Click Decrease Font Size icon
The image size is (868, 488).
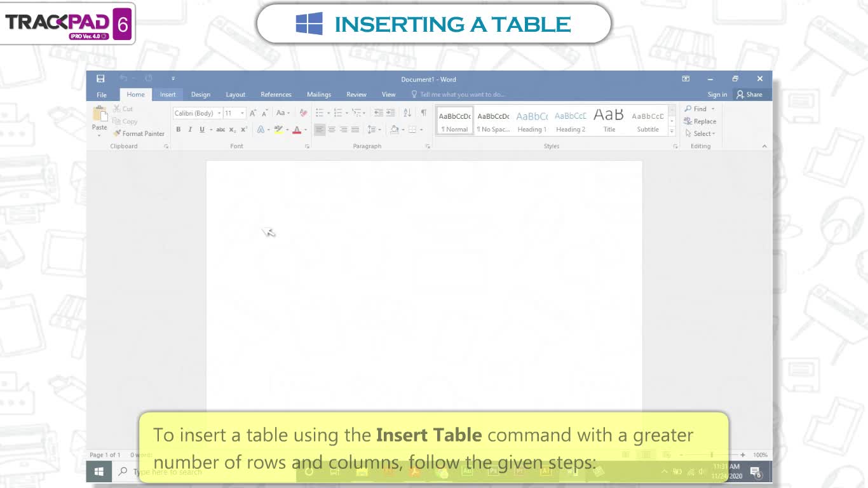click(265, 113)
